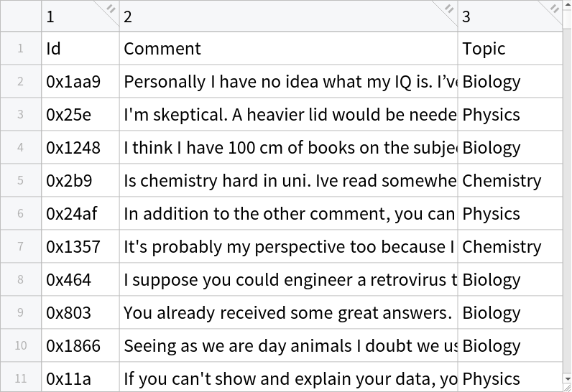Click the grip icon on column 3 header
572x392 pixels.
[x=555, y=9]
